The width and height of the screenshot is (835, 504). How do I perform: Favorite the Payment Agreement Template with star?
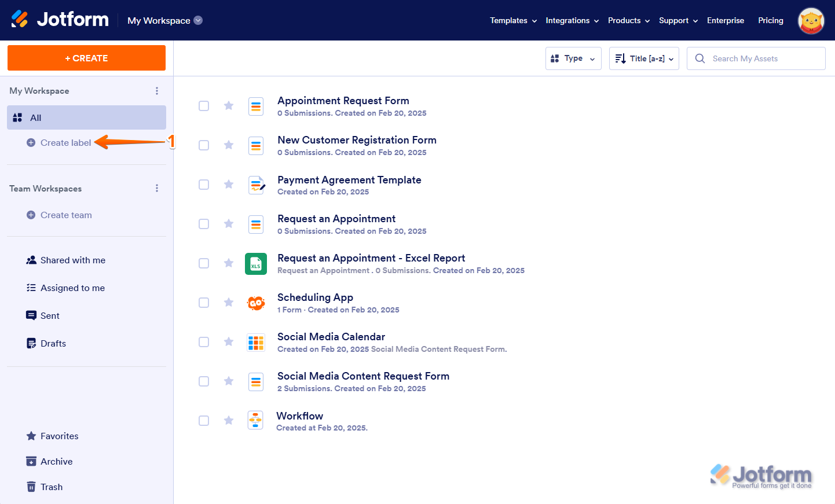click(x=229, y=185)
